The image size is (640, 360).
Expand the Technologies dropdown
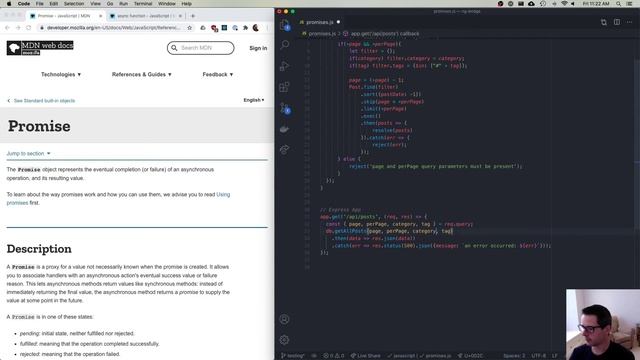pos(61,74)
